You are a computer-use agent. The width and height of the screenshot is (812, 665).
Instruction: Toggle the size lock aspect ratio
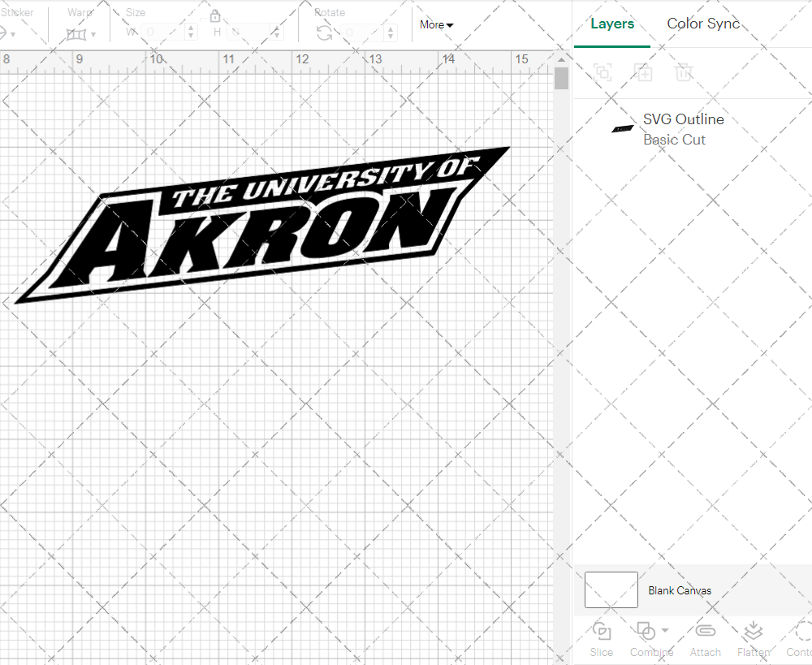pos(215,15)
